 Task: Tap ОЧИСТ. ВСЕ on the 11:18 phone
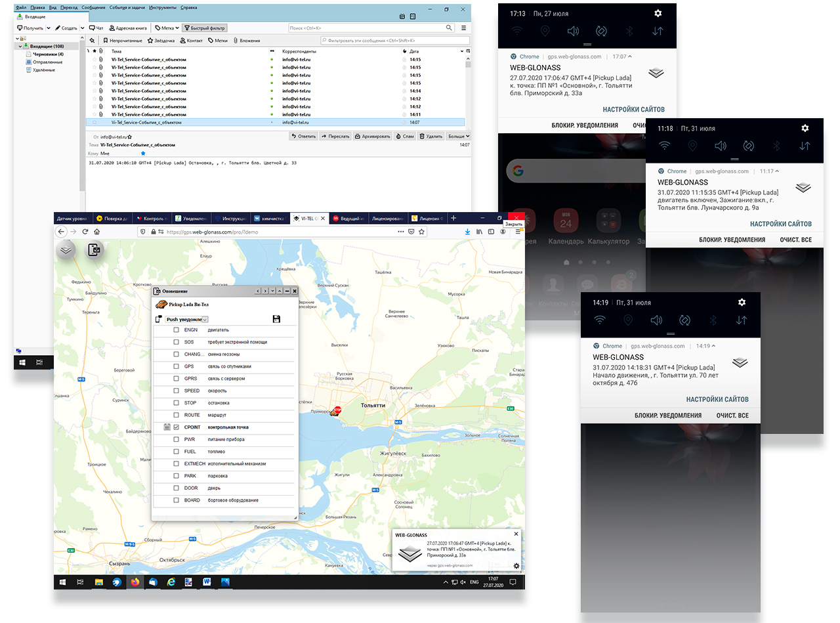pos(796,240)
